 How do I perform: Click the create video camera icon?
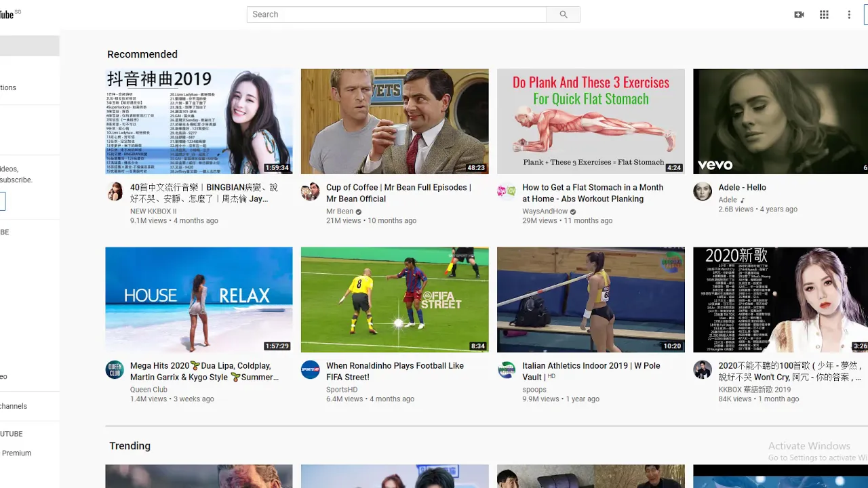pos(799,14)
